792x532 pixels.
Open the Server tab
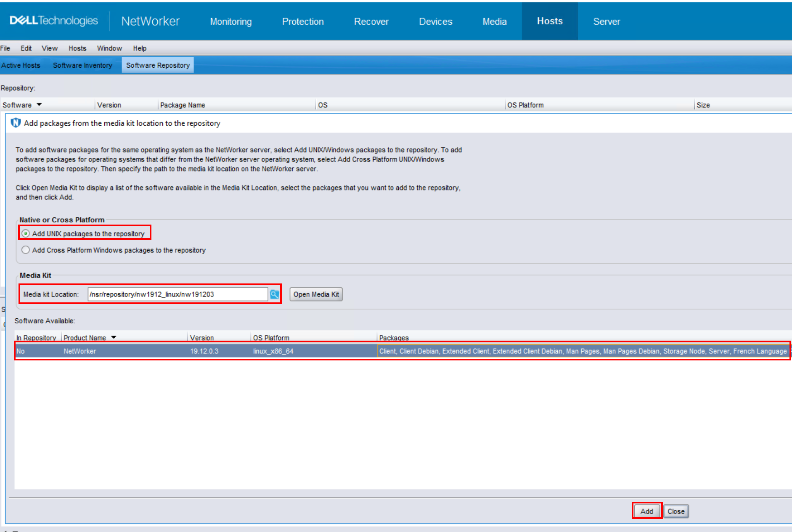[607, 21]
